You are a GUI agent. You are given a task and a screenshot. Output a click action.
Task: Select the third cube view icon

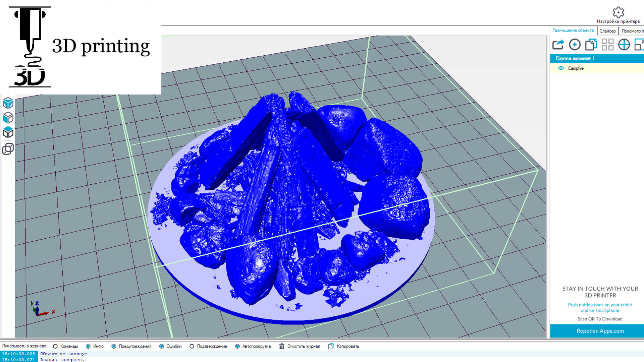point(8,133)
